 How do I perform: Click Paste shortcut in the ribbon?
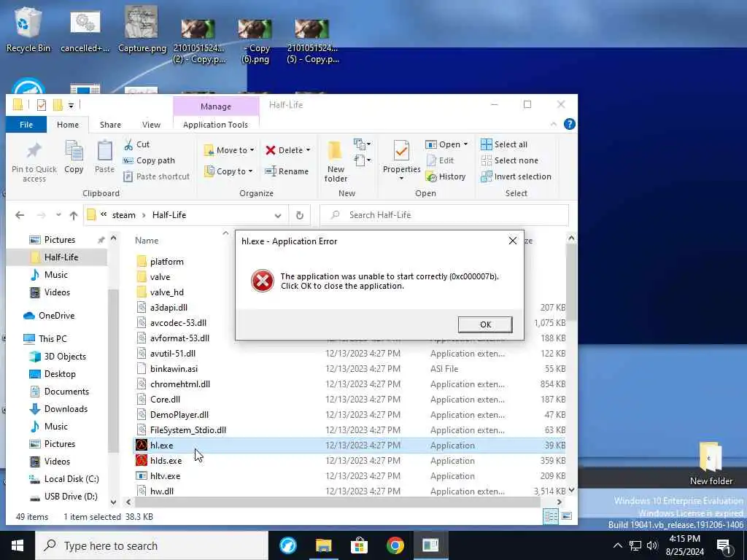[x=157, y=176]
